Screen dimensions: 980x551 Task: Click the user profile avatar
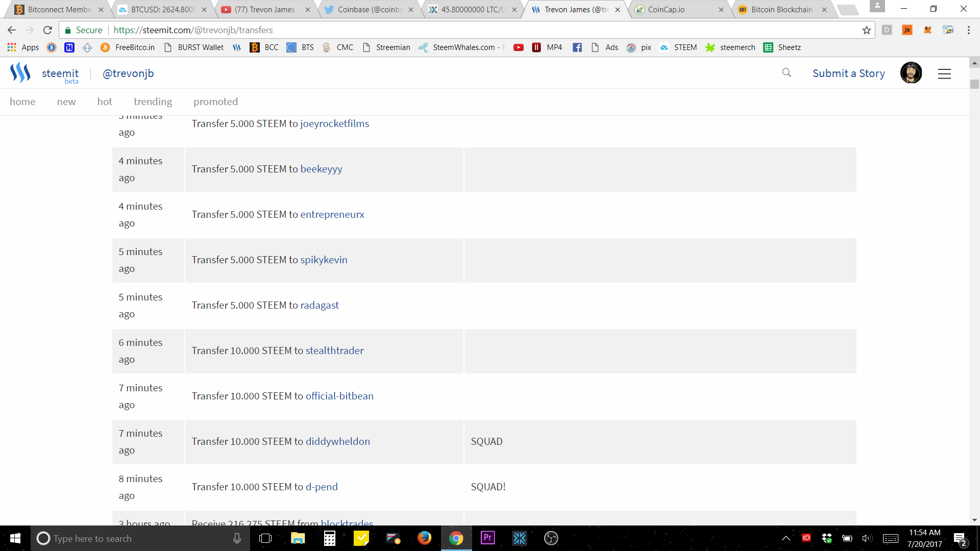click(911, 73)
